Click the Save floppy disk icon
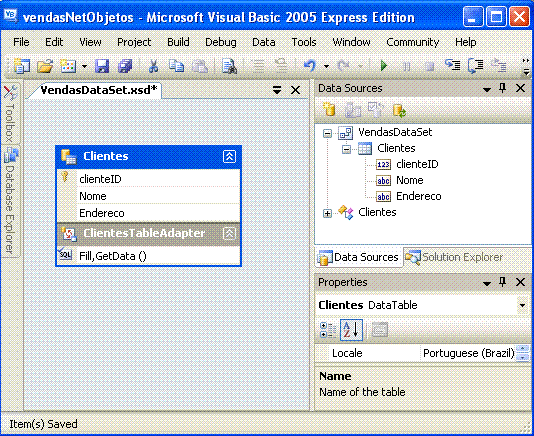Image resolution: width=534 pixels, height=436 pixels. click(x=102, y=66)
